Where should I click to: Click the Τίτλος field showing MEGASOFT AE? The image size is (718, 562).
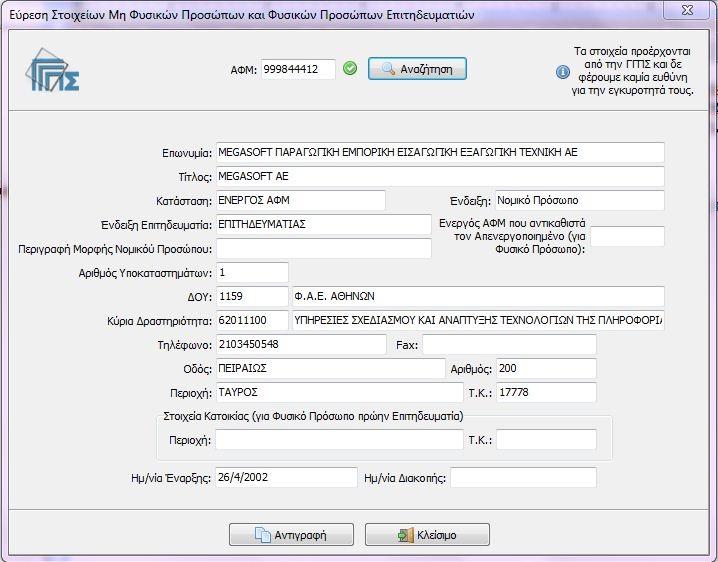pos(440,176)
